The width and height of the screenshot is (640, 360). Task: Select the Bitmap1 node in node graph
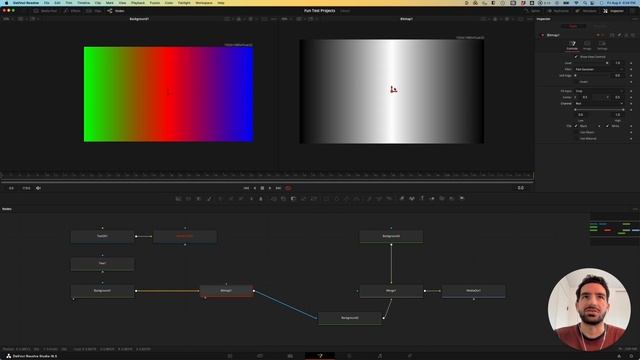pyautogui.click(x=227, y=291)
